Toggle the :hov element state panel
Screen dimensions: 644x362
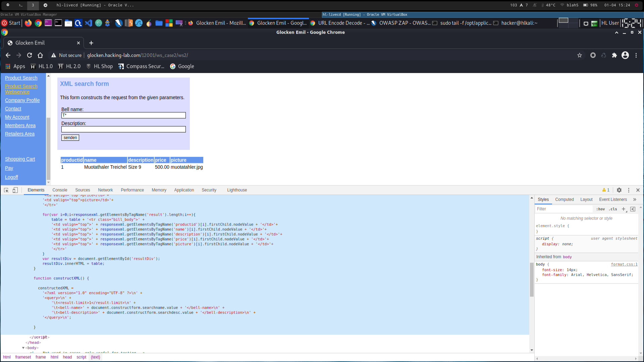(x=600, y=209)
